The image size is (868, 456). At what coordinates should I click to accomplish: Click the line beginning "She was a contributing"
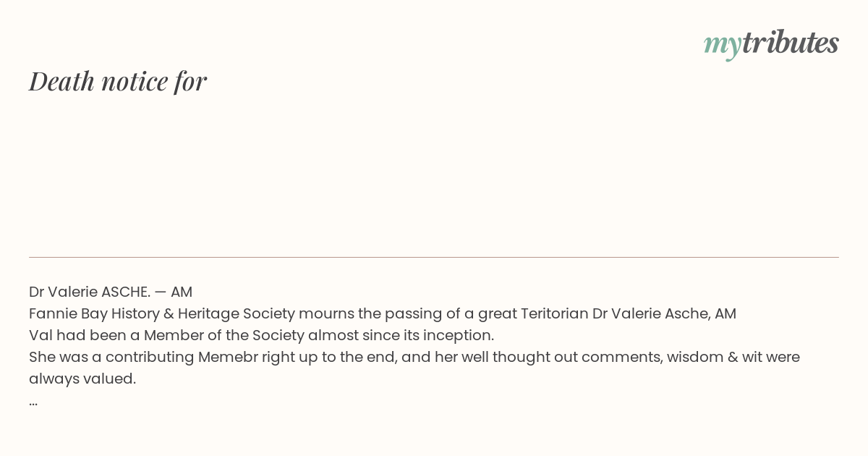click(414, 357)
